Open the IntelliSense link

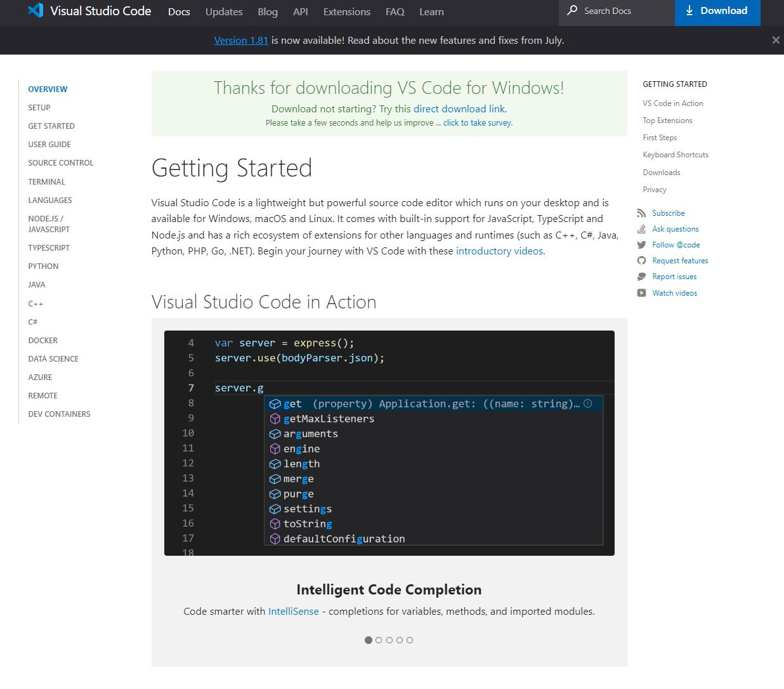[x=293, y=611]
